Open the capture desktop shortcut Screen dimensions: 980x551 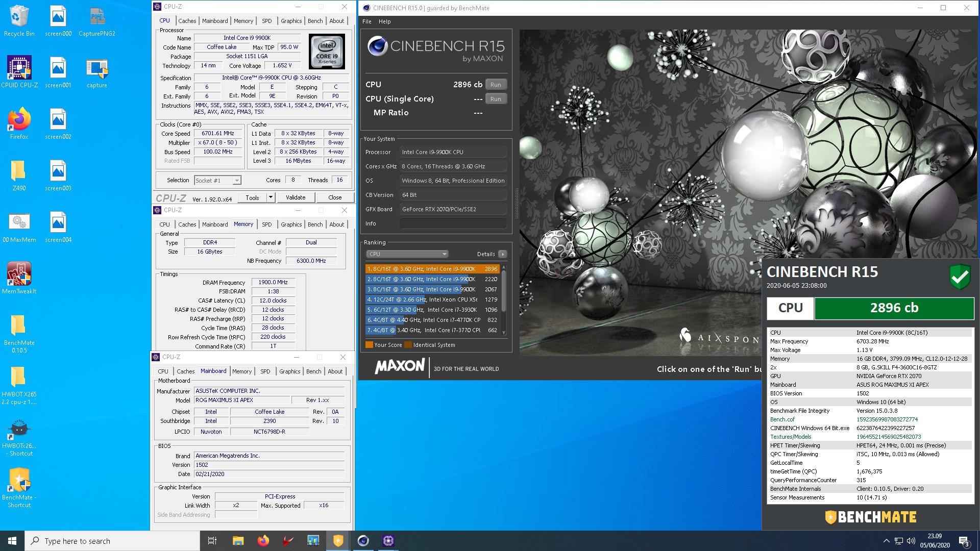click(97, 72)
